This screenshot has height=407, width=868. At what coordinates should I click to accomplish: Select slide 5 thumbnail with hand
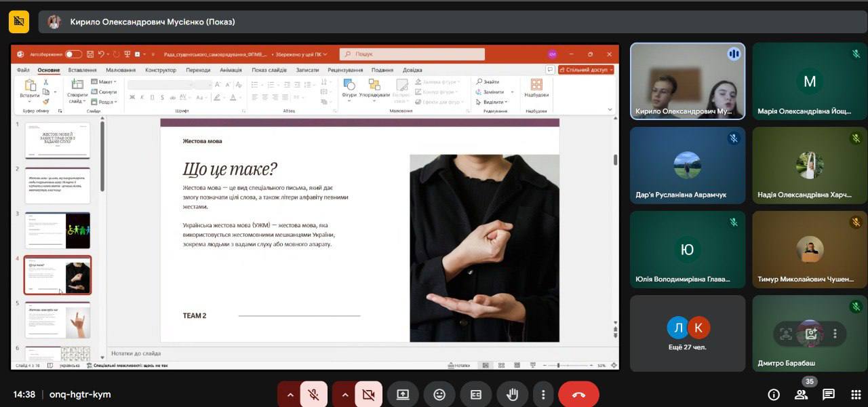tap(58, 319)
